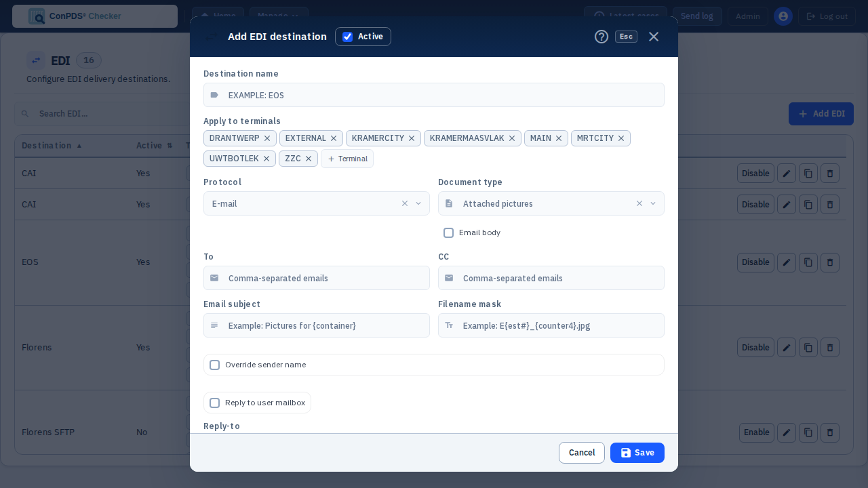The width and height of the screenshot is (868, 488).
Task: Edit the EOS destination pencil icon
Action: [787, 262]
